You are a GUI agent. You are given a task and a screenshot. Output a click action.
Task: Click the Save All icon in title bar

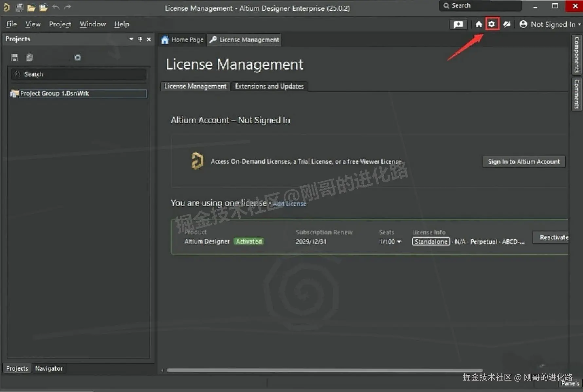tap(19, 7)
